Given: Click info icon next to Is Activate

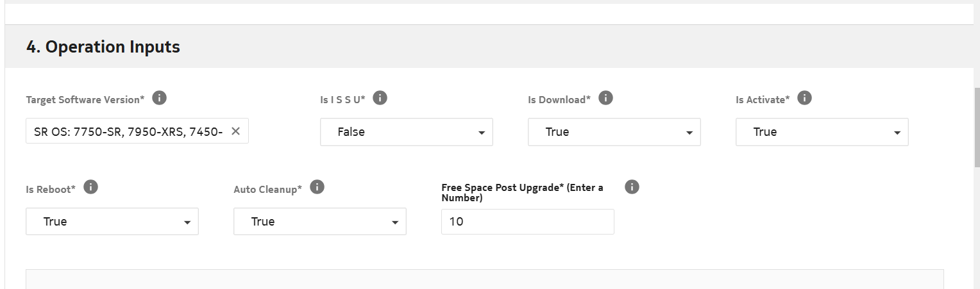Looking at the screenshot, I should pyautogui.click(x=804, y=98).
